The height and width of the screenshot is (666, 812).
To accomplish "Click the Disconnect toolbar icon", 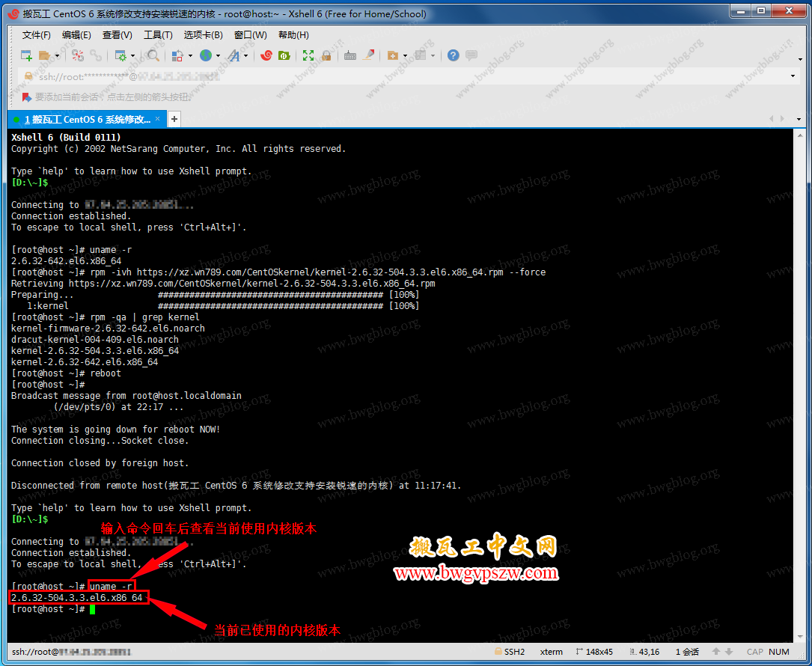I will (78, 55).
